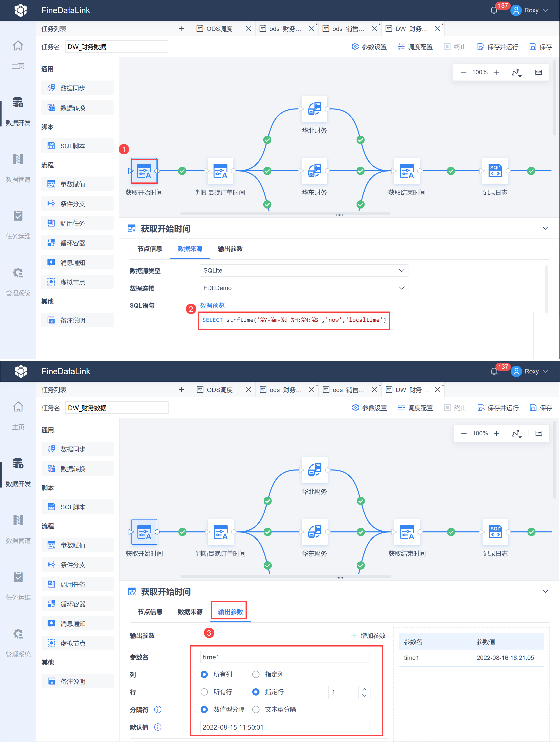The image size is (560, 742).
Task: Switch to the ODS调度 tab
Action: coord(219,29)
